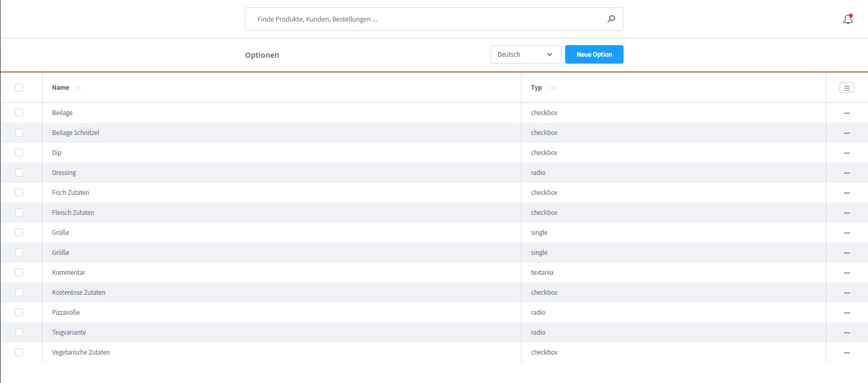Open actions menu for Vegetarische Zutaten row
This screenshot has height=383, width=868.
pyautogui.click(x=846, y=353)
